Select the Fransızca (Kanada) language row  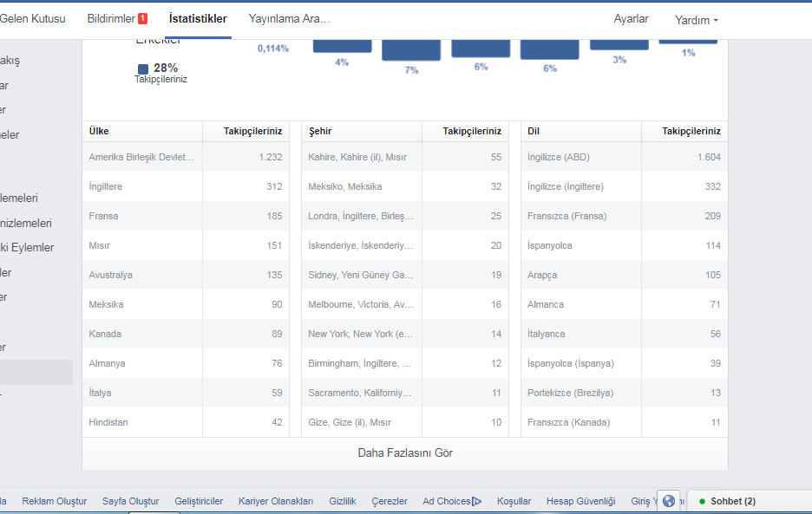tap(624, 422)
